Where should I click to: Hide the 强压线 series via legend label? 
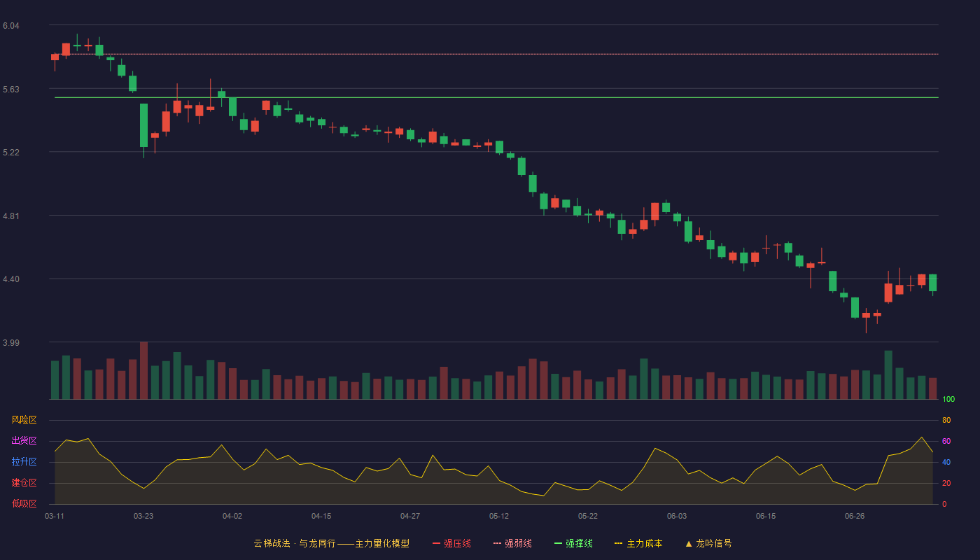coord(457,544)
